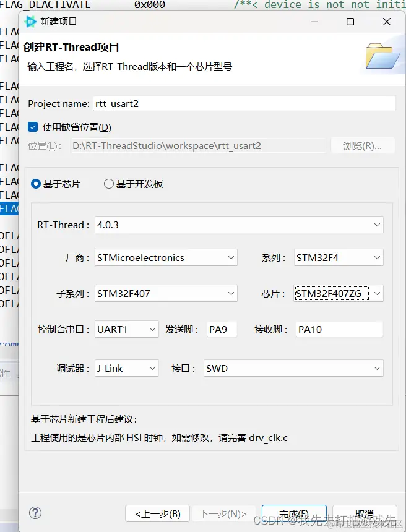This screenshot has height=532, width=406.
Task: Click the help question mark icon
Action: click(35, 513)
